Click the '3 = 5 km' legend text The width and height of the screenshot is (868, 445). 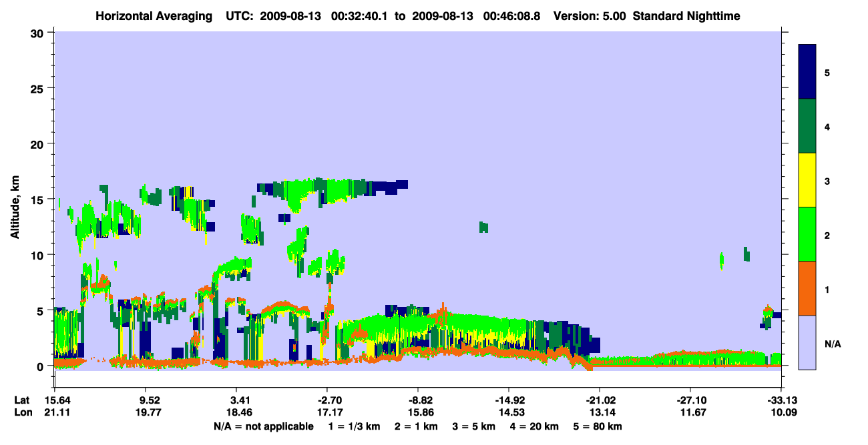click(x=473, y=426)
